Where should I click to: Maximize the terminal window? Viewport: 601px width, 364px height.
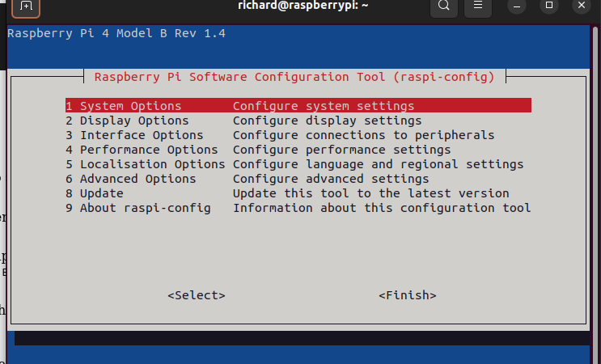pos(549,6)
